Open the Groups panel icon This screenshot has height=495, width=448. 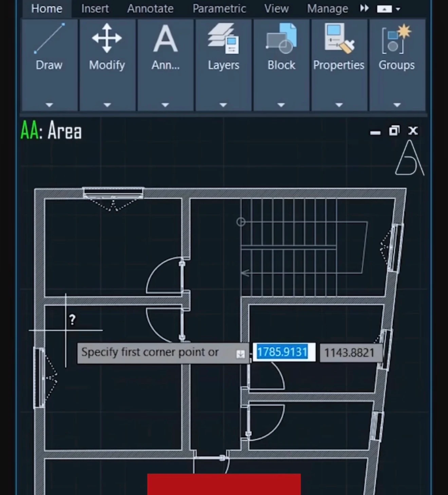[396, 38]
